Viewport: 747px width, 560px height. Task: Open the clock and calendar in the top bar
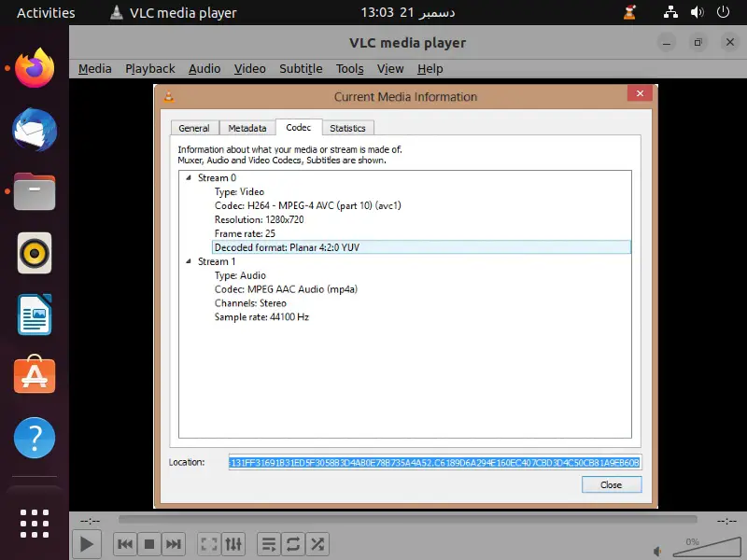coord(407,12)
